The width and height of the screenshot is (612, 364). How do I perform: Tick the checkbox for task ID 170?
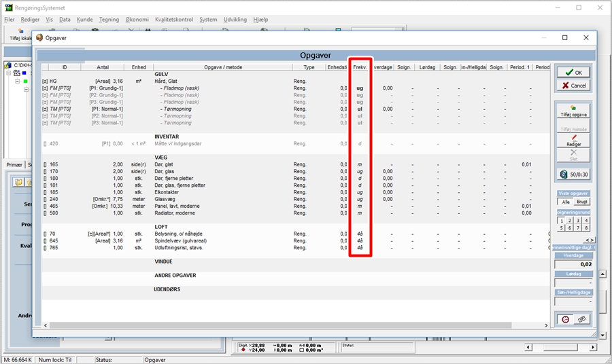click(45, 172)
